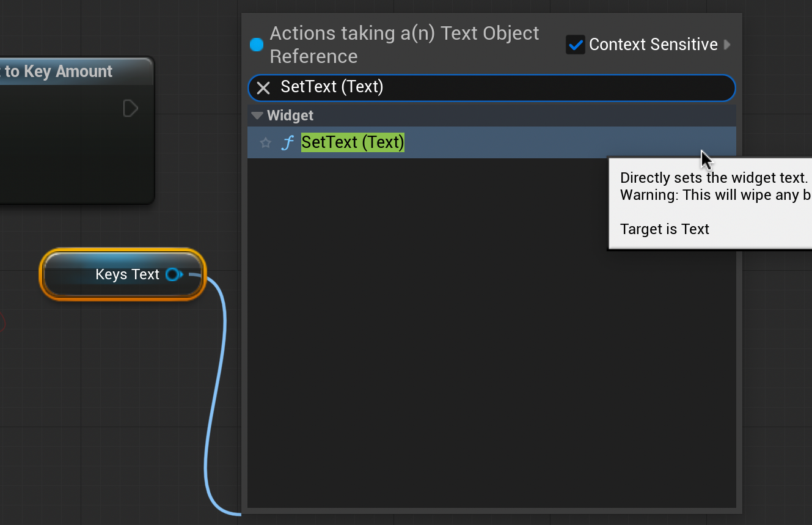Click the execution output pin on Key Amount node
812x525 pixels.
tap(130, 109)
